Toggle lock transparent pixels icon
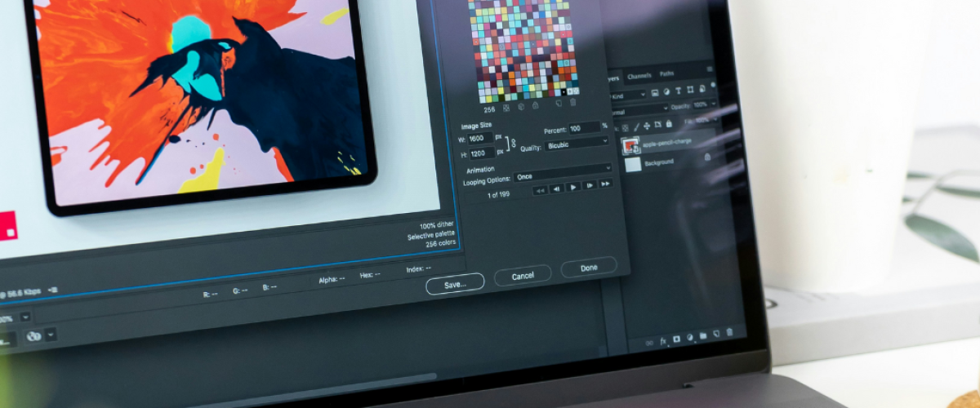Viewport: 980px width, 408px height. tap(625, 128)
